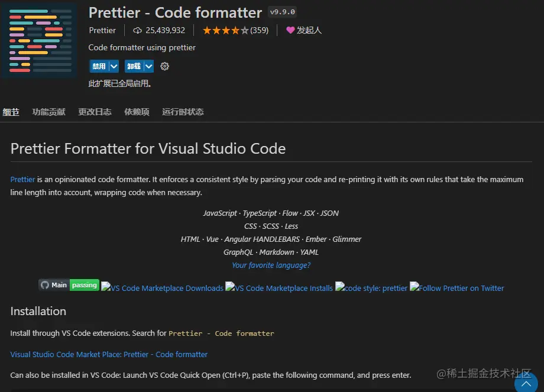Open the 禁用 button dropdown arrow
544x392 pixels.
[x=113, y=66]
